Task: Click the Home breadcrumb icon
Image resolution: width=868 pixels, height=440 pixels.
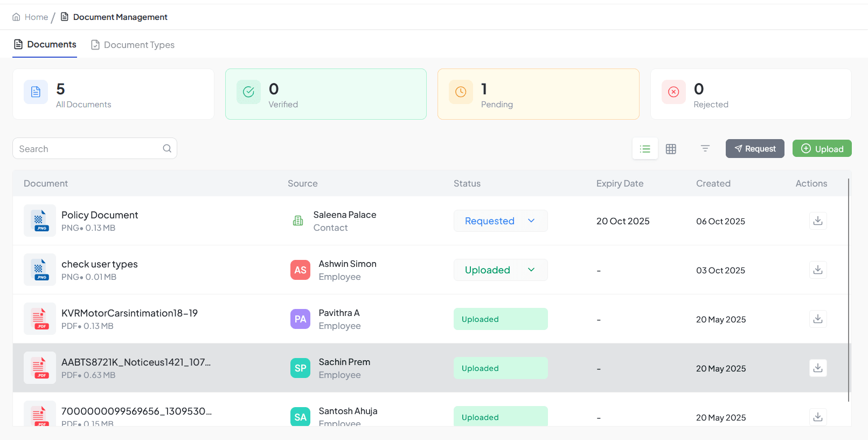Action: tap(16, 17)
